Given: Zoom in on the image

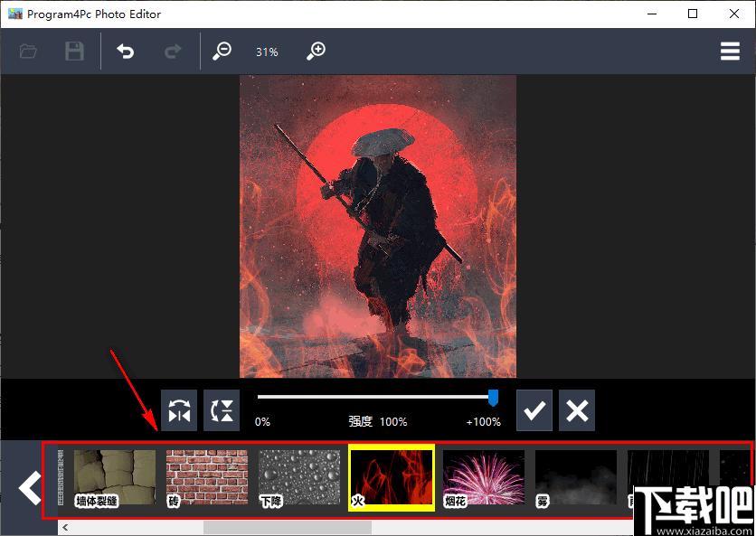Looking at the screenshot, I should [x=316, y=52].
